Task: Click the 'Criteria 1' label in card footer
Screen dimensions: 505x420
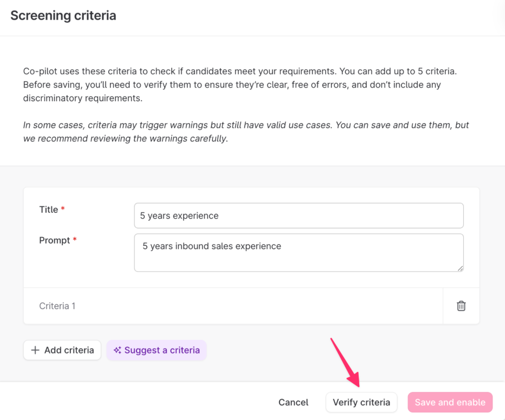Action: point(57,306)
